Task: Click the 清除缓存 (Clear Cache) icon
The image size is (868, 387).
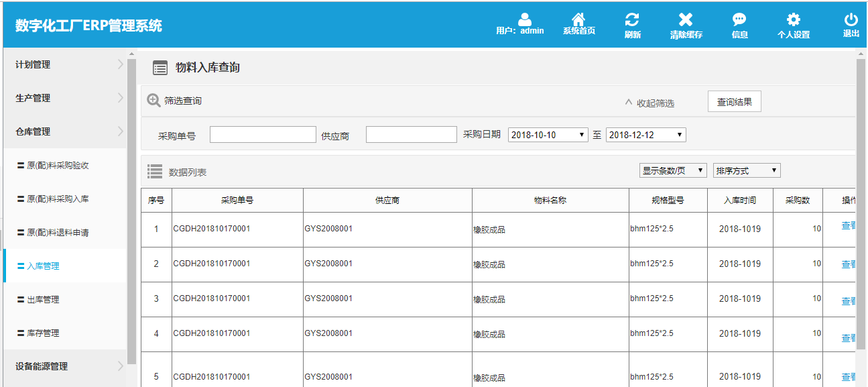Action: coord(686,19)
